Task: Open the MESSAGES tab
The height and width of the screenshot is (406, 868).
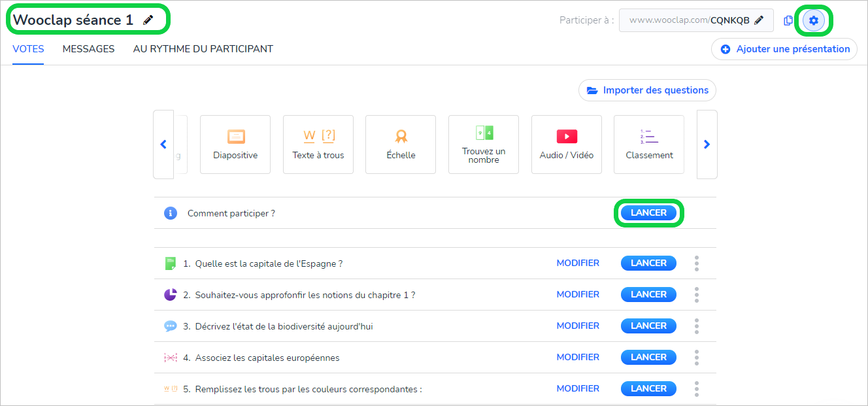Action: [88, 49]
